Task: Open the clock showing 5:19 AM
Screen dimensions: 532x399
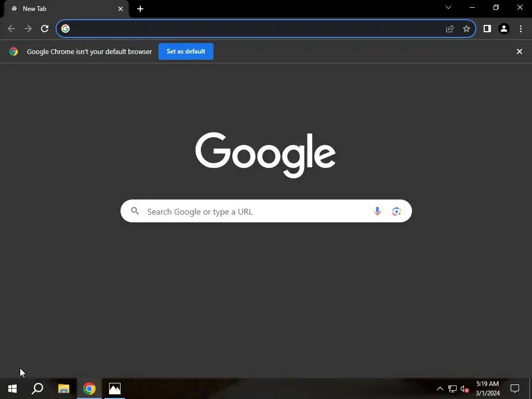Action: click(x=487, y=389)
